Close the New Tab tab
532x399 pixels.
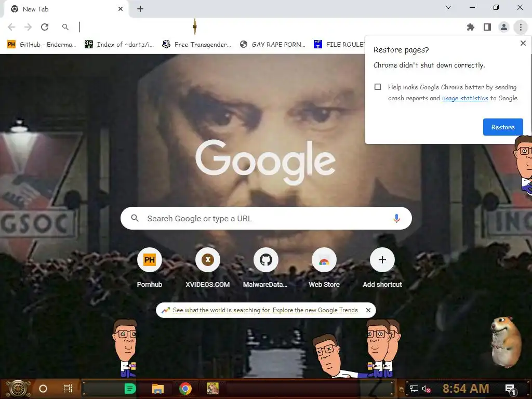pos(121,9)
